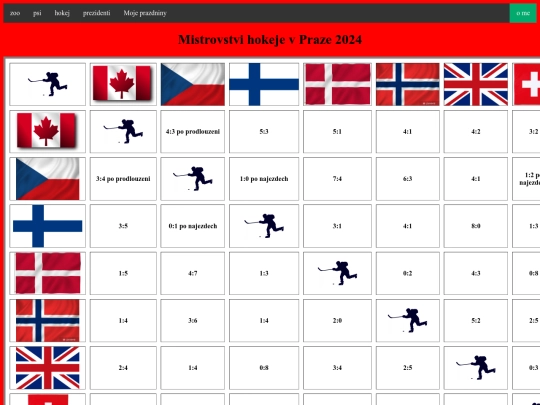Open the zoo menu item
Image resolution: width=540 pixels, height=405 pixels.
point(15,13)
